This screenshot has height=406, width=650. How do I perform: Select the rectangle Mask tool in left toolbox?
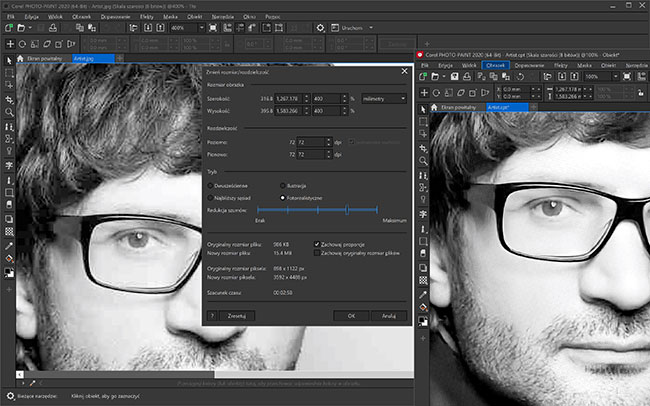click(9, 74)
